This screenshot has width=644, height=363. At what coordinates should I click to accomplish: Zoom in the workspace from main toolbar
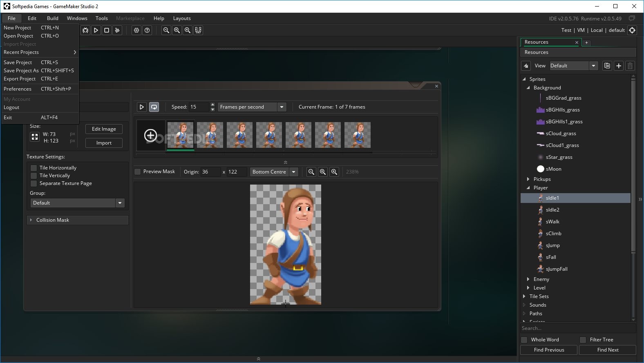[188, 30]
